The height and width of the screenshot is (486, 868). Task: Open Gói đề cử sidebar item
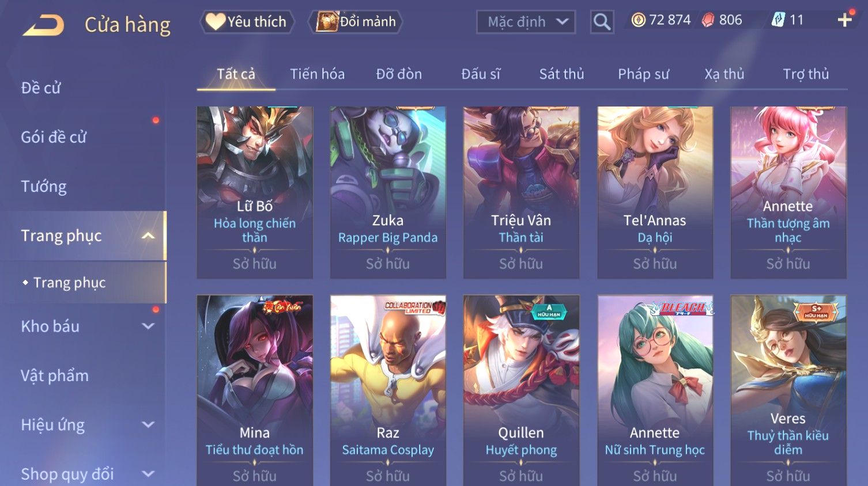coord(54,137)
